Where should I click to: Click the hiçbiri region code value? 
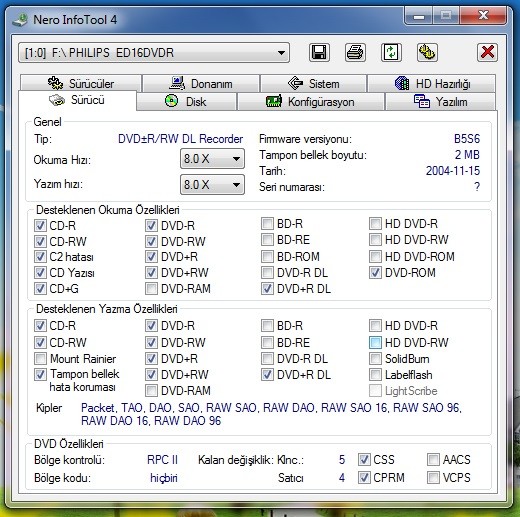tap(164, 478)
